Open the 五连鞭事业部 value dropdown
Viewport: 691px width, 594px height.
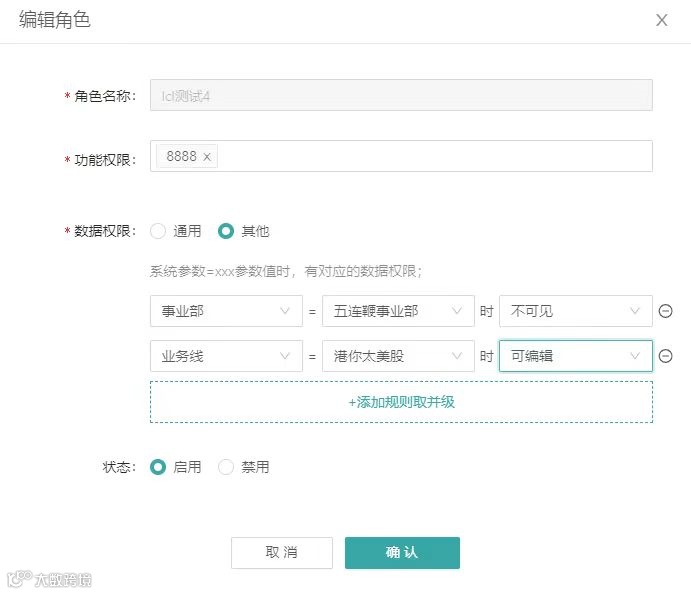(x=398, y=311)
